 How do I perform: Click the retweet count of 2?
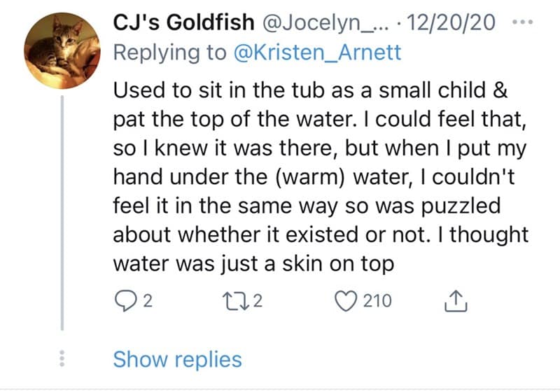tap(257, 302)
